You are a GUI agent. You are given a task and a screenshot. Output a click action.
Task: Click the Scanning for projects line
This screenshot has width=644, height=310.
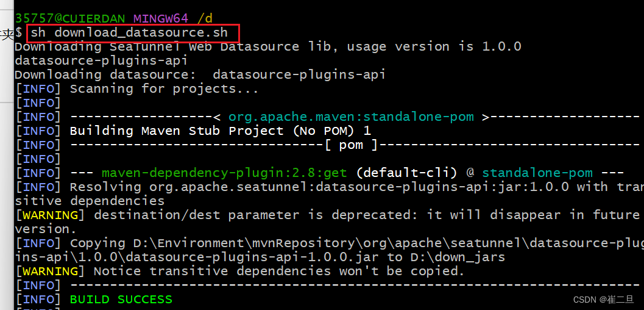(x=164, y=89)
